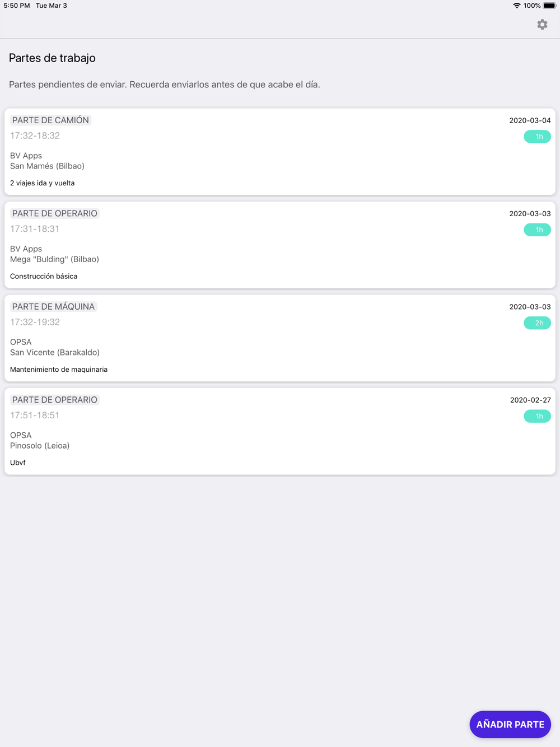Open PARTE DE OPERARIO for Pinosolo (Leioa)
This screenshot has height=747, width=560.
coord(54,400)
